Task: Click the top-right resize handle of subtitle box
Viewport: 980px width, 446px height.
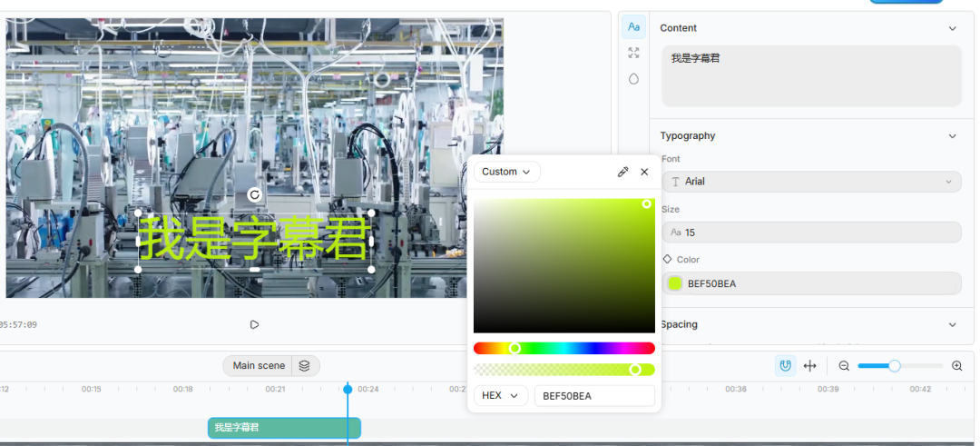Action: (x=371, y=213)
